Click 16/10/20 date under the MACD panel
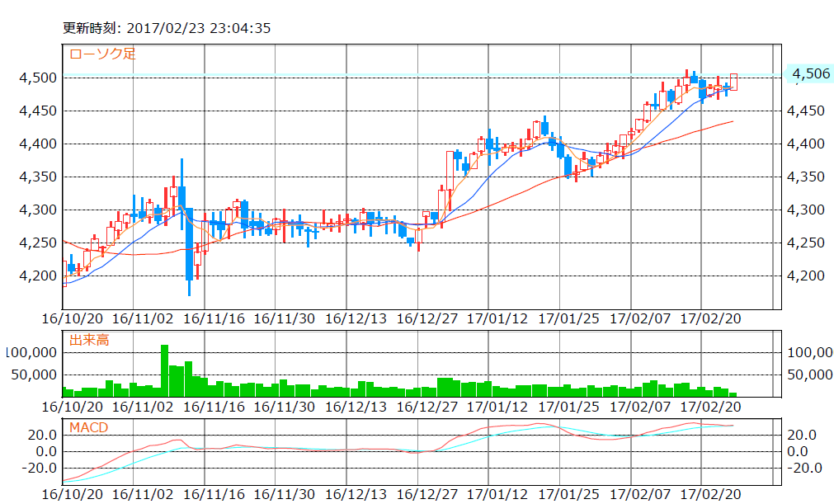The height and width of the screenshot is (504, 834). (73, 494)
